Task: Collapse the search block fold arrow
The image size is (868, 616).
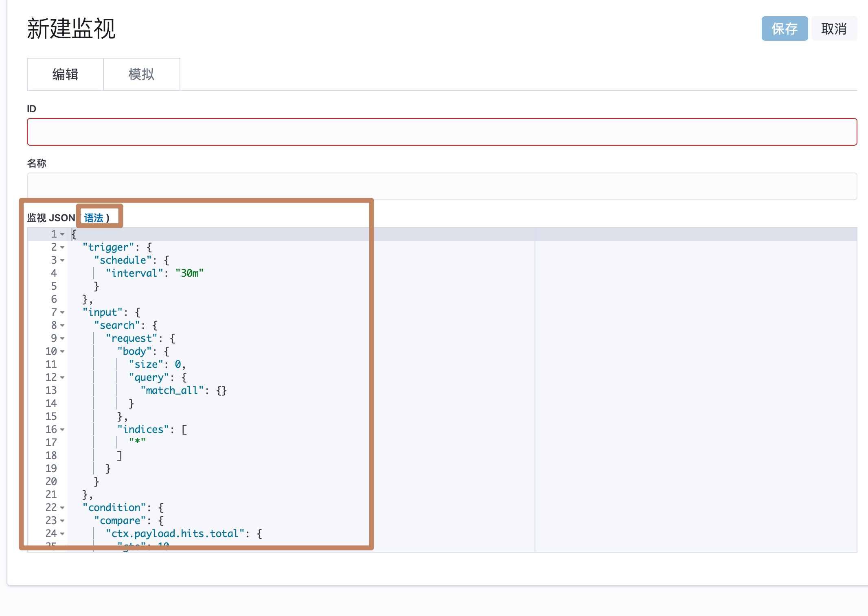Action: 62,325
